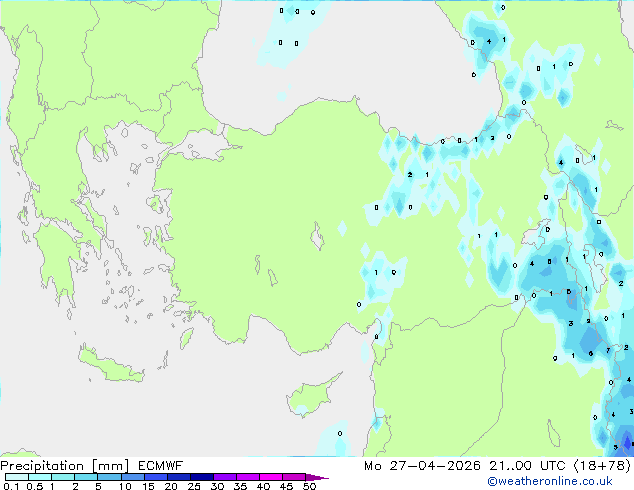The width and height of the screenshot is (634, 490).
Task: Click the legend value "45"
Action: click(x=286, y=486)
